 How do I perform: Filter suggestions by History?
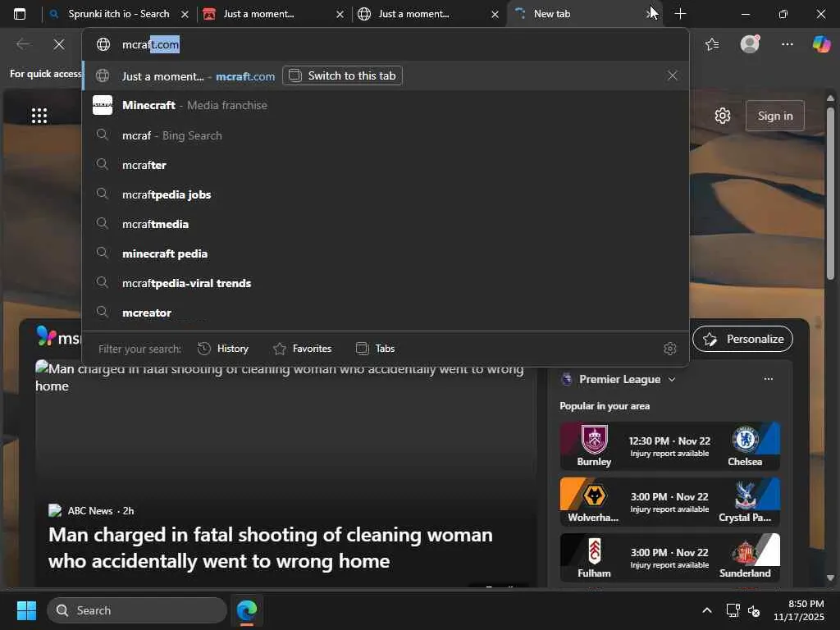[x=223, y=349]
